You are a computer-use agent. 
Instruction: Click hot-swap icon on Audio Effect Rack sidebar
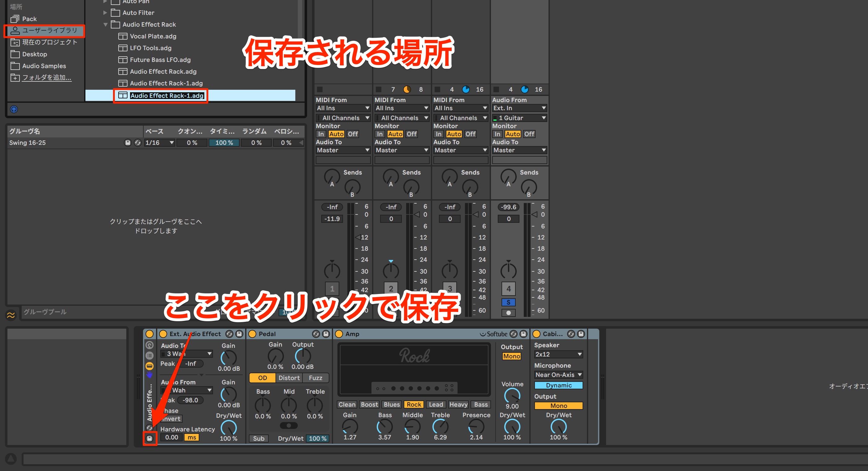click(149, 428)
